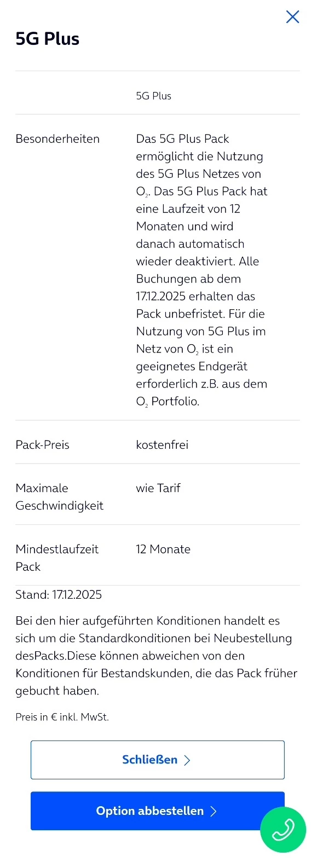Click the chevron arrow beside Option abbestellen

(x=214, y=811)
